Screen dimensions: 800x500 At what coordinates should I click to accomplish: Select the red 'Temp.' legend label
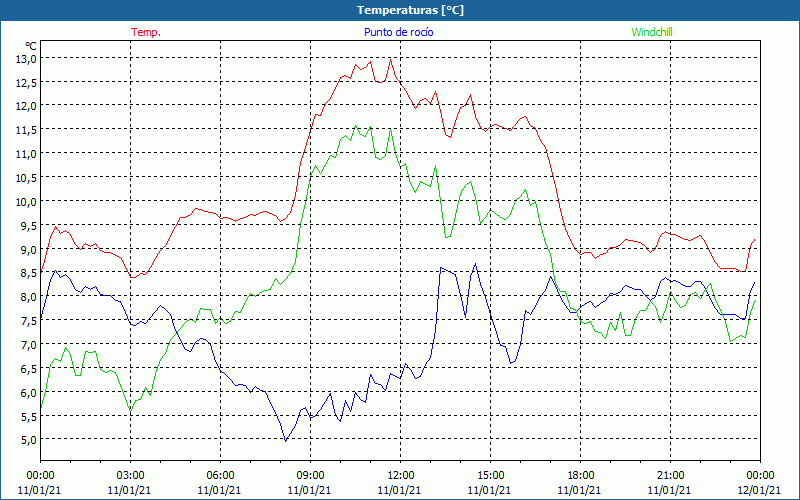(x=146, y=32)
